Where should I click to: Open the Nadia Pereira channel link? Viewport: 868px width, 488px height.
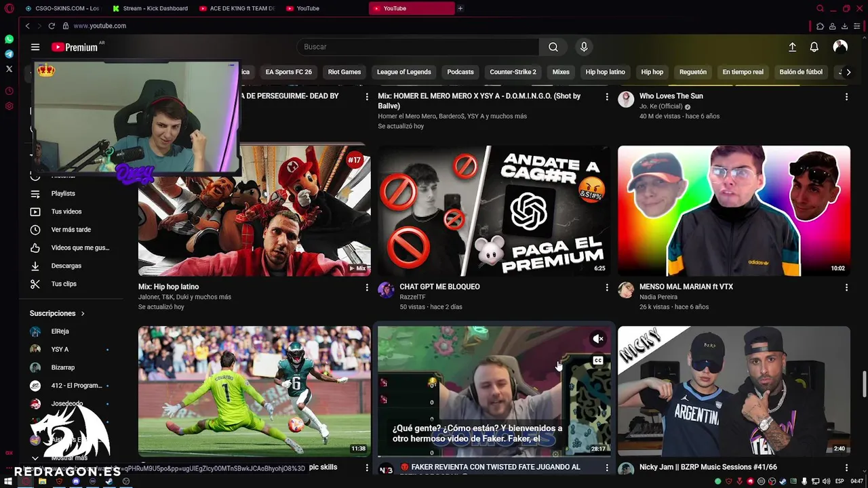point(658,297)
